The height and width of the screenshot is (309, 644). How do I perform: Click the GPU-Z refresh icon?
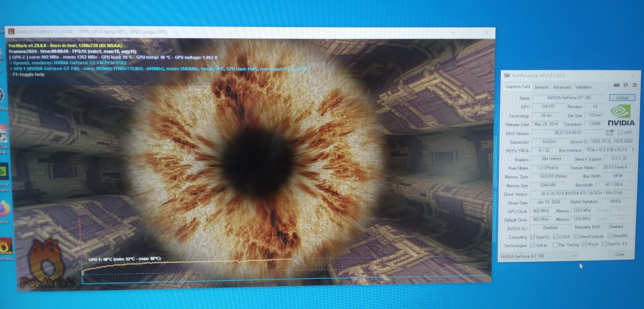click(626, 85)
